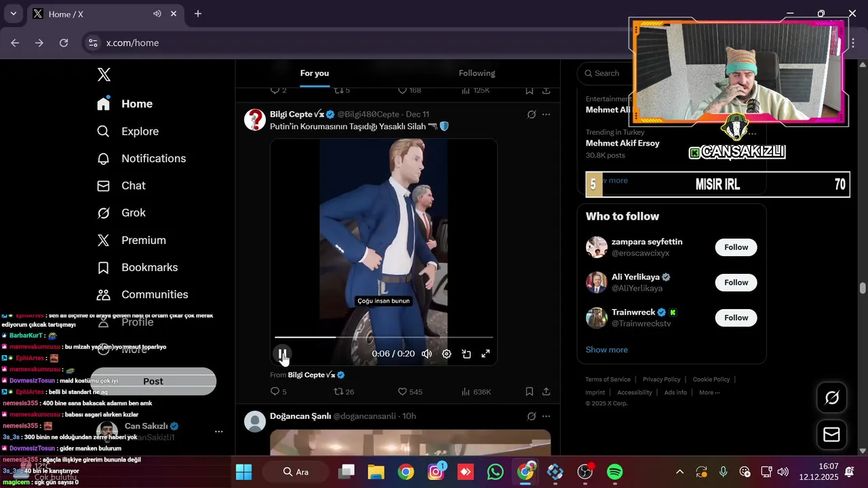Mute the video volume icon
The height and width of the screenshot is (488, 868).
427,354
